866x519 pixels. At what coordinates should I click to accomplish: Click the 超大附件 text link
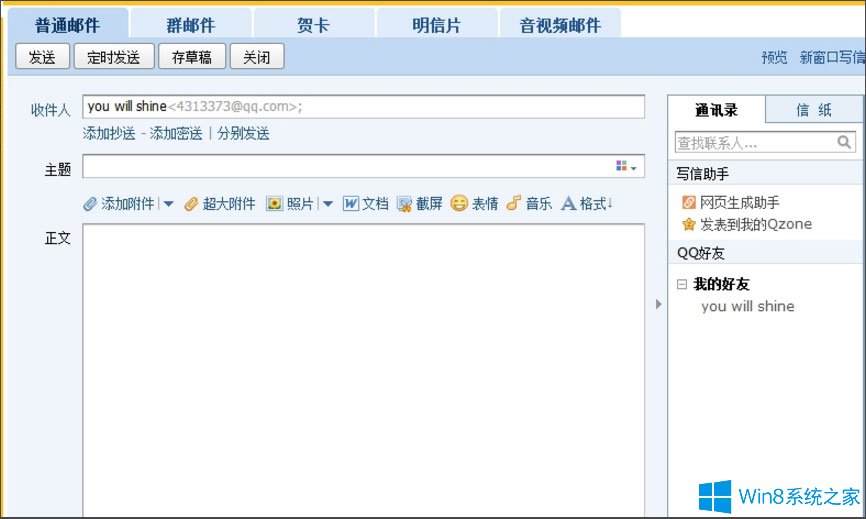229,204
